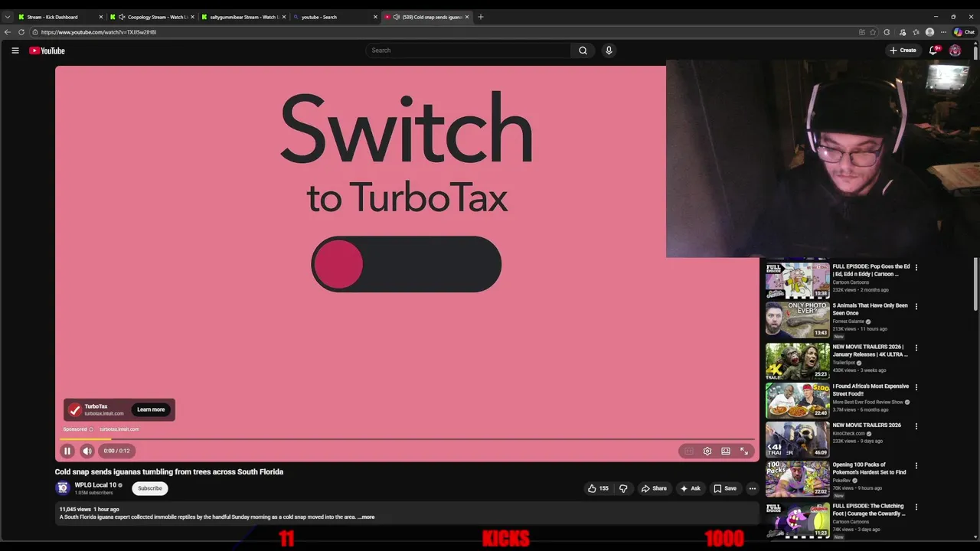Click the Sponsored info icon
The width and height of the screenshot is (980, 551).
point(91,429)
